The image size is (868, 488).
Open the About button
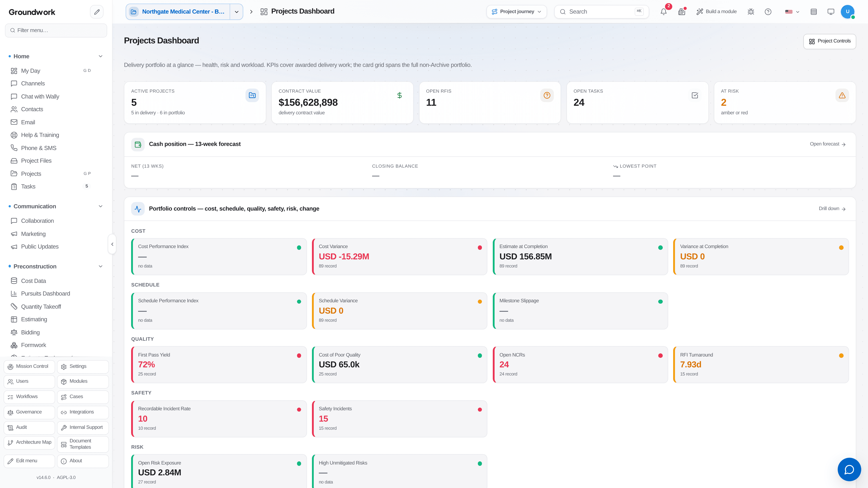83,461
